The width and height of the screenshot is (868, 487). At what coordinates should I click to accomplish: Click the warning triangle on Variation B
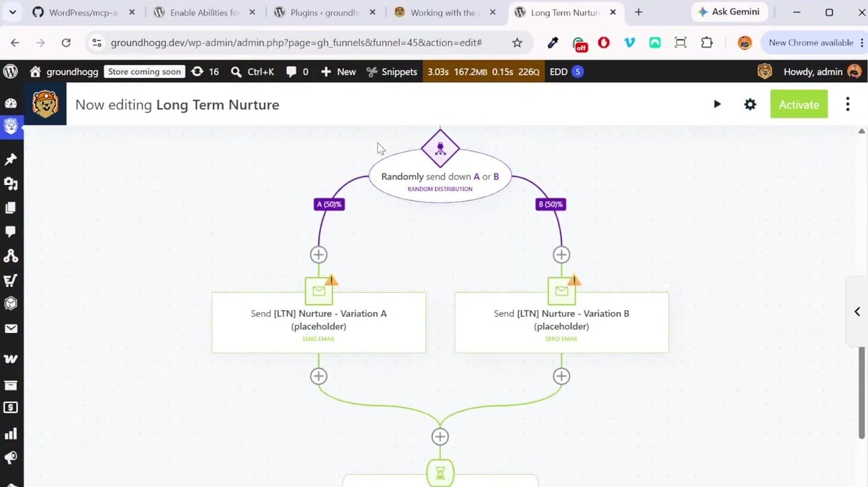coord(574,280)
